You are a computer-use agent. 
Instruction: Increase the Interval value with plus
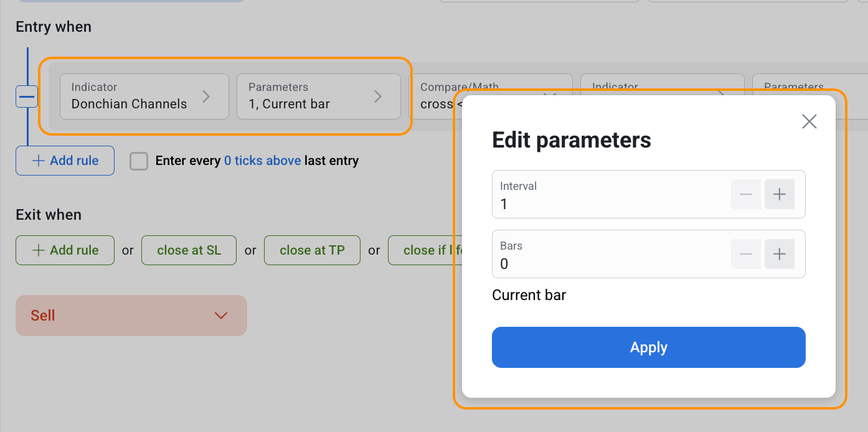[779, 195]
